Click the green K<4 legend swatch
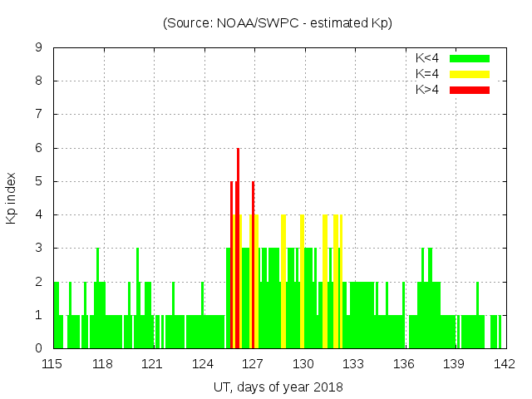Viewport: 532px width, 399px height. coord(470,58)
